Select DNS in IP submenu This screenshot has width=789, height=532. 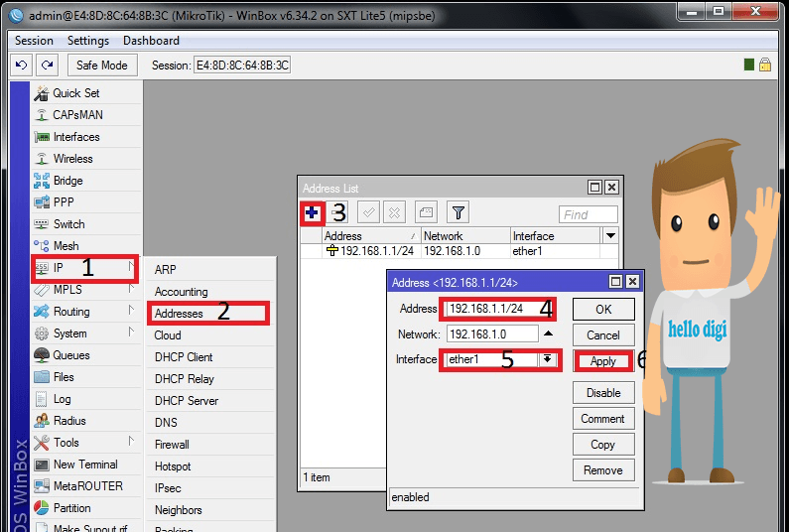coord(210,423)
